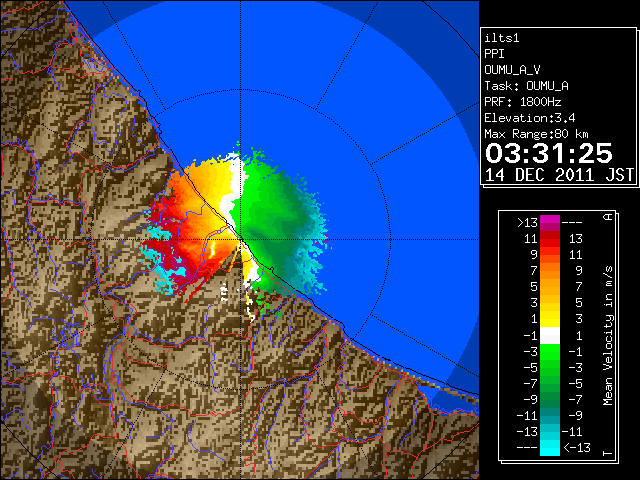This screenshot has width=640, height=480.
Task: Pick the white zero-velocity swatch in scale
Action: tap(550, 336)
